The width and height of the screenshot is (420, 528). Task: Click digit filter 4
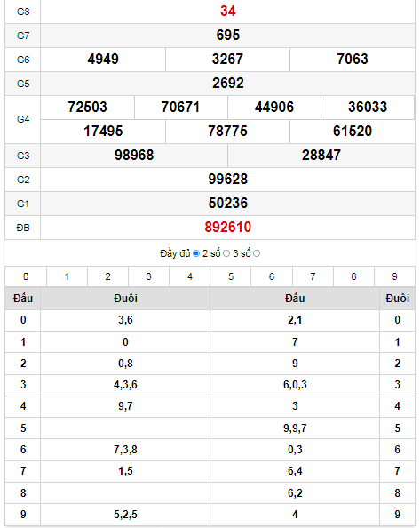(x=190, y=276)
